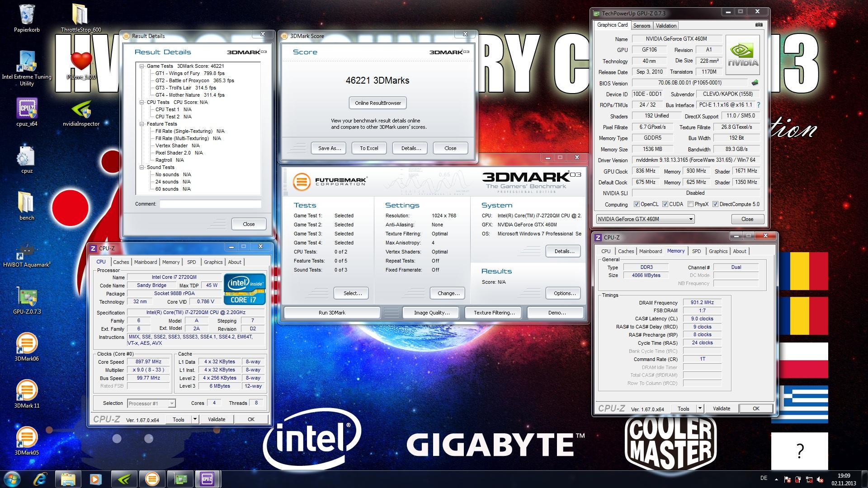Launch Intel Extreme Tuning Utility desktop icon
This screenshot has width=868, height=488.
point(27,68)
